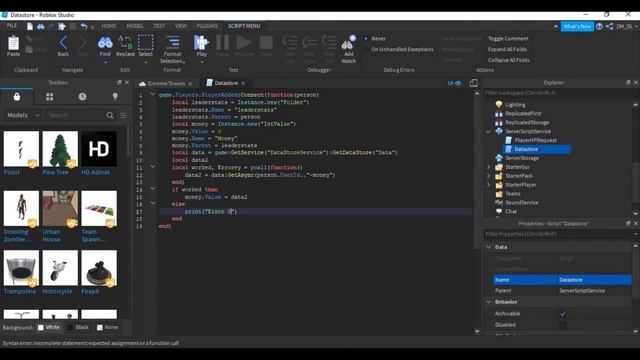Switch to the TEST ribbon tab
640x360 pixels.
tap(159, 26)
